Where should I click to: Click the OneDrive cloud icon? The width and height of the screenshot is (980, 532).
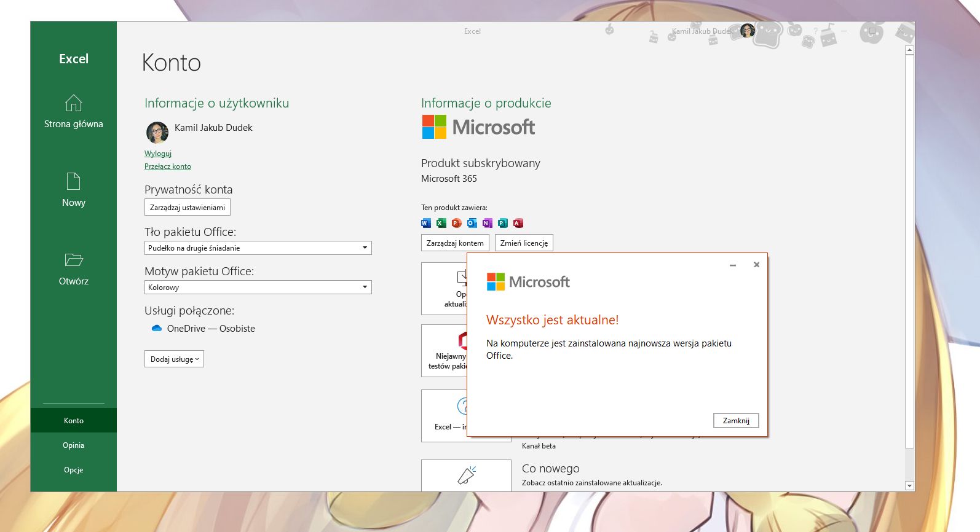pyautogui.click(x=157, y=329)
